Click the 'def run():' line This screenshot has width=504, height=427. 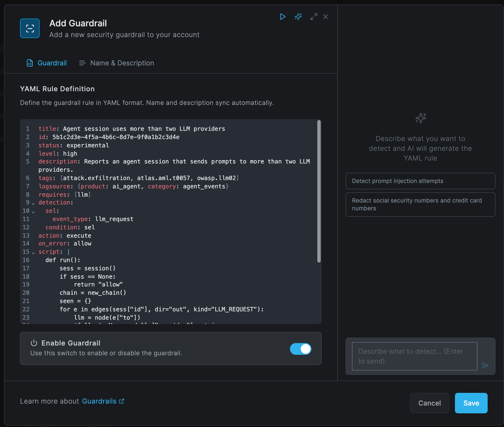point(63,260)
